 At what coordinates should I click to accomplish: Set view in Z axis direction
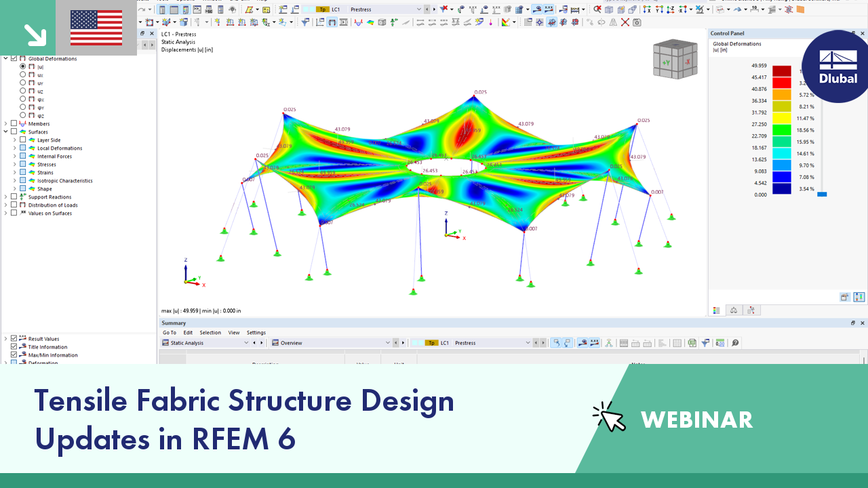[670, 9]
